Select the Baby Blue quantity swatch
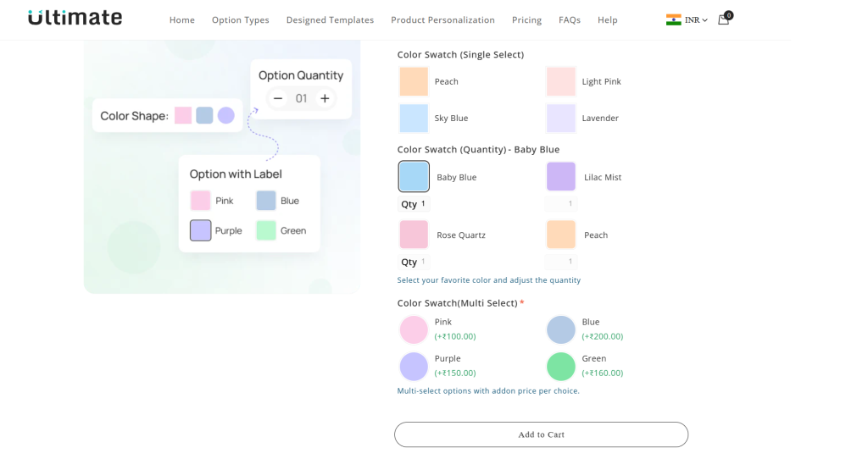Viewport: 868px width, 459px height. [414, 176]
